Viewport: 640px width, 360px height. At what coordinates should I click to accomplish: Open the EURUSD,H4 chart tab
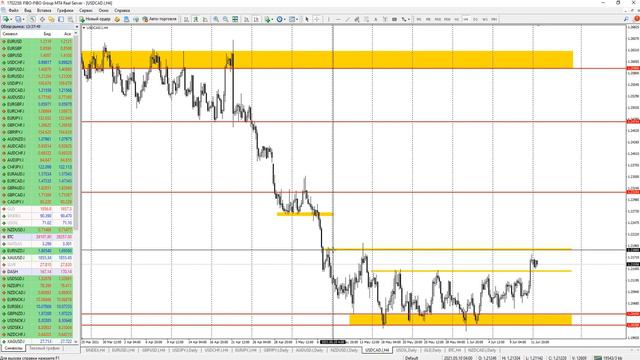[x=123, y=350]
